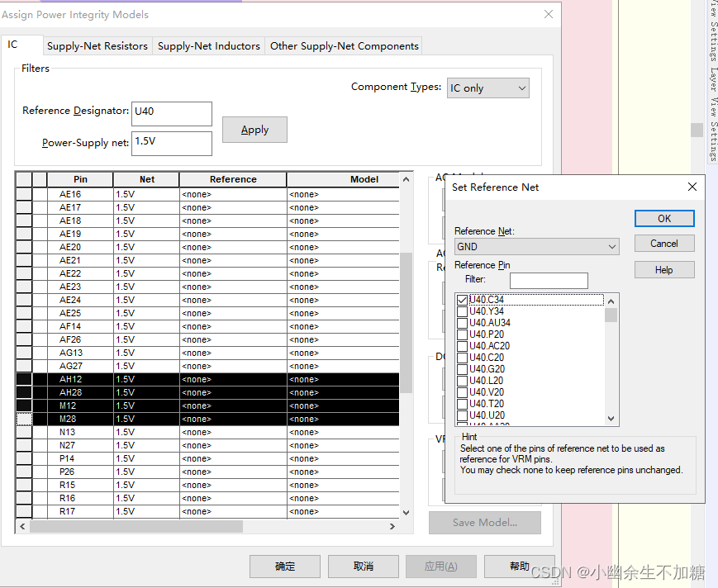This screenshot has height=588, width=718.
Task: Select pin row AG27
Action: point(207,366)
